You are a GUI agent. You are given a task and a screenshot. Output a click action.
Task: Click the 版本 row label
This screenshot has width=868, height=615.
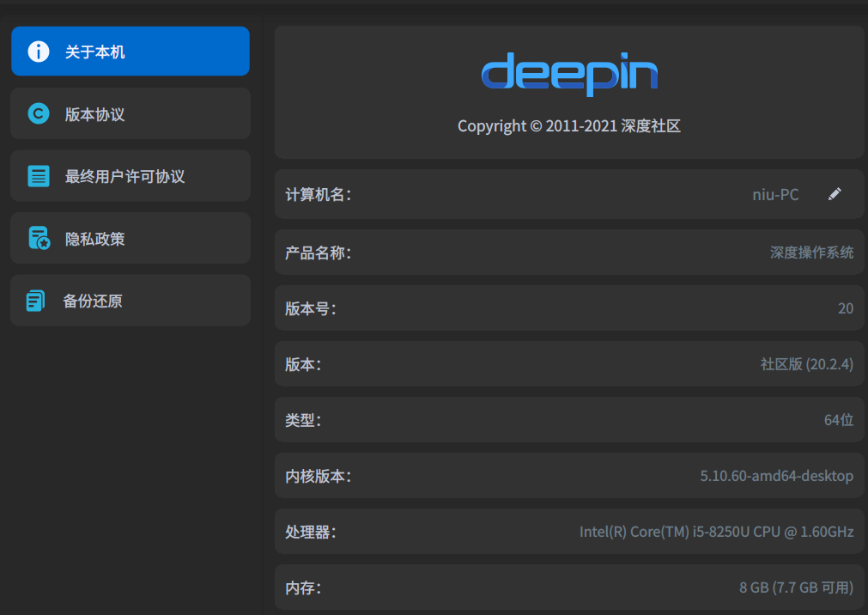click(x=303, y=364)
